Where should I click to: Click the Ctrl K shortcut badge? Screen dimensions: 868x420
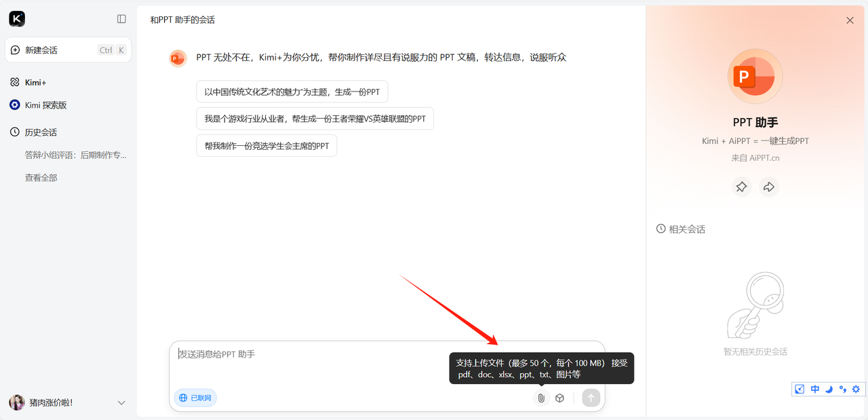click(x=112, y=50)
